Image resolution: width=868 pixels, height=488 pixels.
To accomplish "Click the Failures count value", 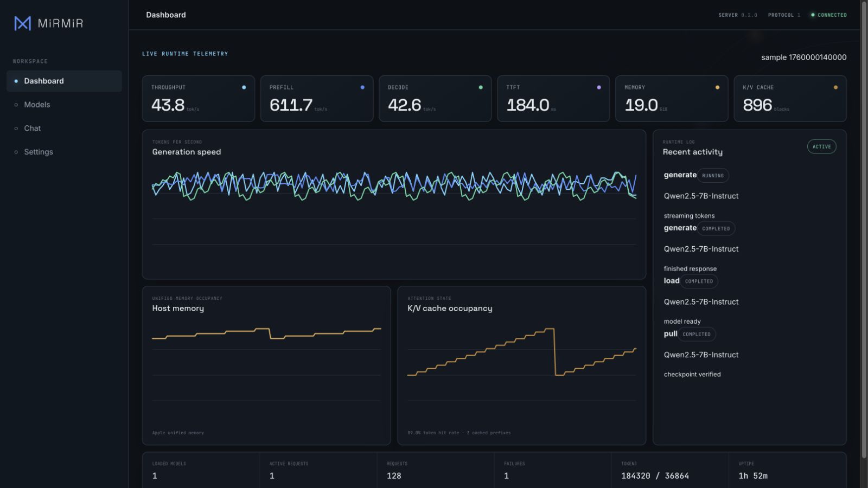I will (506, 476).
